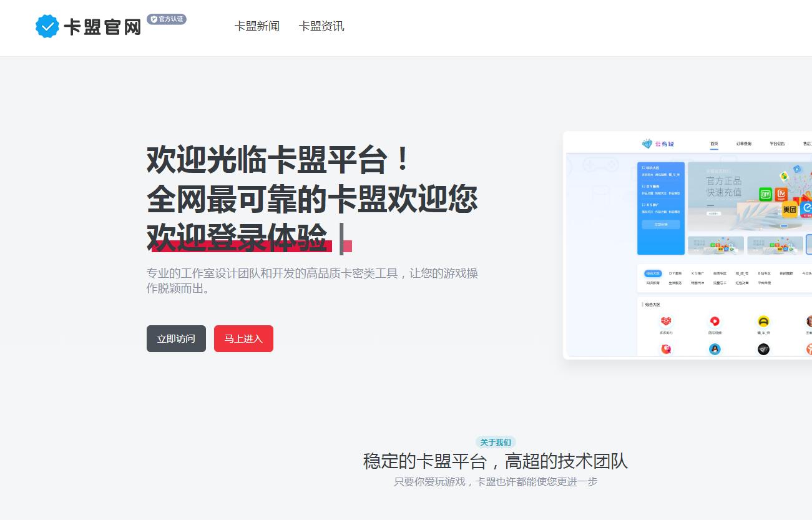Click the QQ penguin icon
This screenshot has height=520, width=812.
pyautogui.click(x=715, y=349)
